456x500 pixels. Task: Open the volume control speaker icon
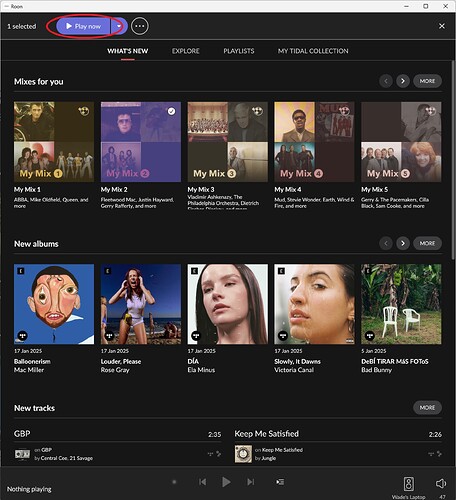pyautogui.click(x=441, y=483)
